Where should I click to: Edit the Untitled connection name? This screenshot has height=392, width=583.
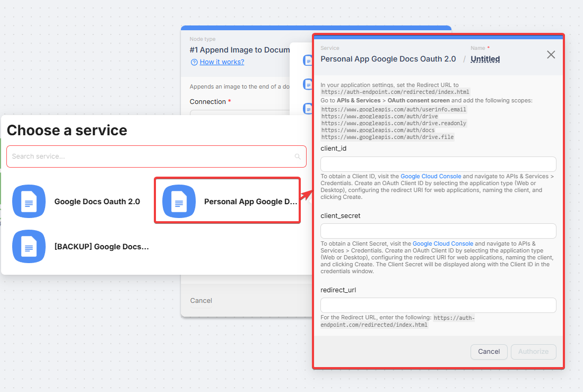pyautogui.click(x=485, y=59)
